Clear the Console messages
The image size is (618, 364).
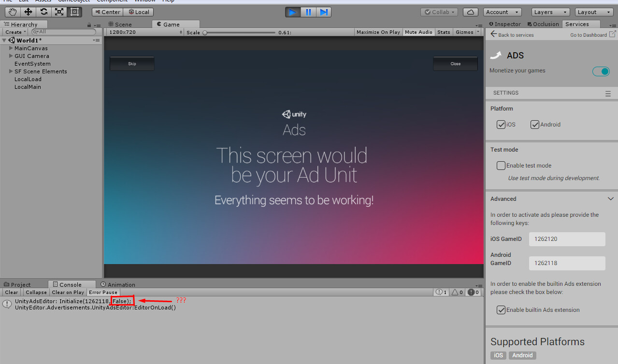point(11,292)
